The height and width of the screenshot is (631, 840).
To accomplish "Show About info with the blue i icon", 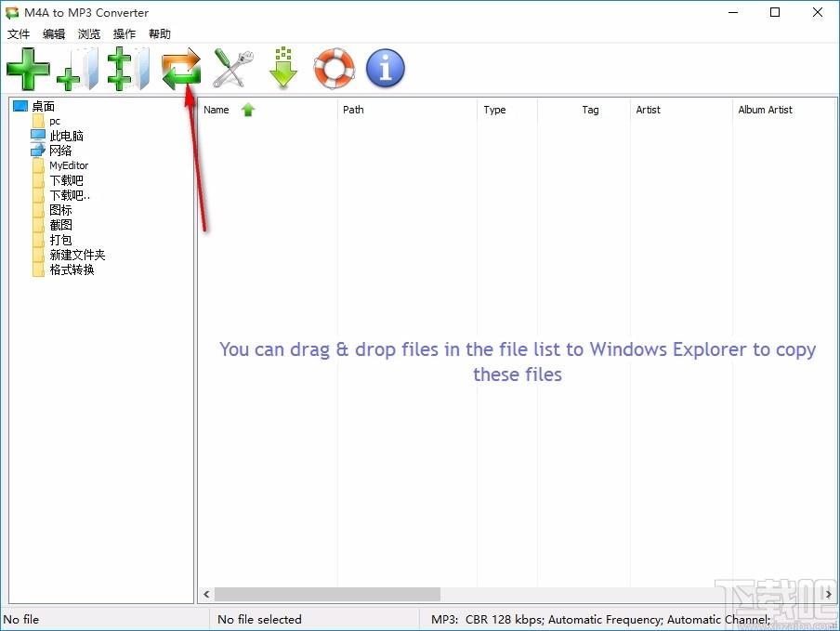I will 386,69.
